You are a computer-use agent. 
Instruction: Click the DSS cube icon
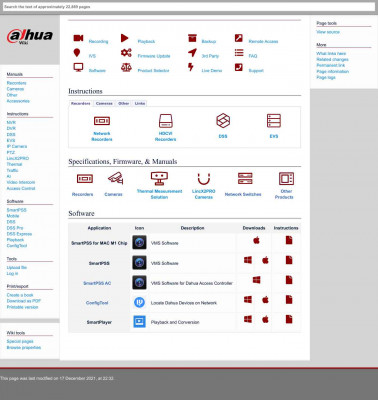point(223,121)
